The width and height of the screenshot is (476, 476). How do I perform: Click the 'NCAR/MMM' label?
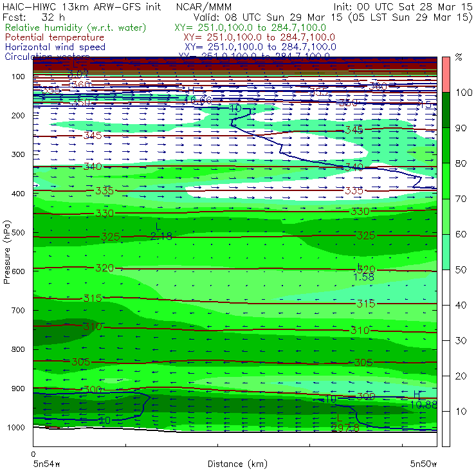coord(204,7)
